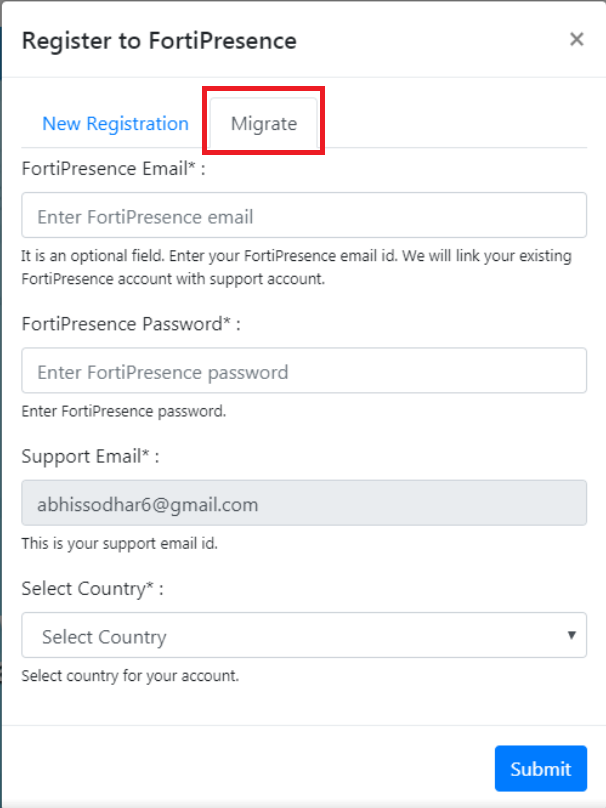The height and width of the screenshot is (808, 606).
Task: Click the empty footer area left of Submit
Action: pyautogui.click(x=250, y=768)
